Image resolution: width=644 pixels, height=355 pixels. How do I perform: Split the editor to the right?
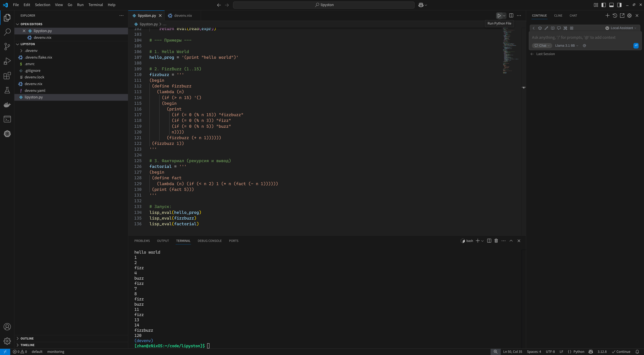[x=511, y=15]
